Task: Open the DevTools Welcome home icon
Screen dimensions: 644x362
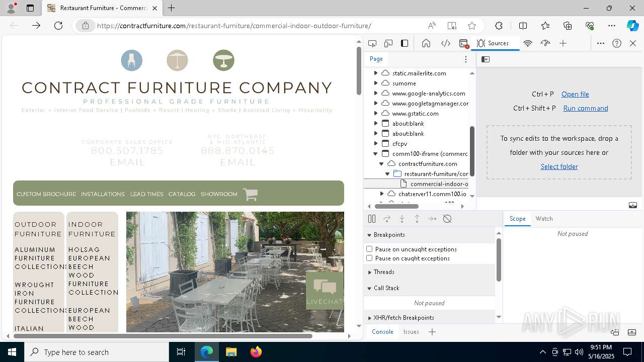Action: point(426,43)
